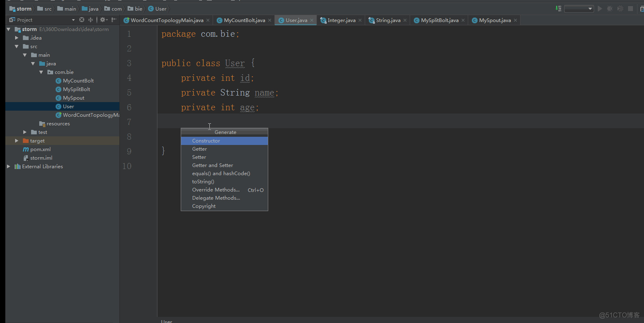Screen dimensions: 644x323
Task: Click com in the breadcrumb bar
Action: 113,9
